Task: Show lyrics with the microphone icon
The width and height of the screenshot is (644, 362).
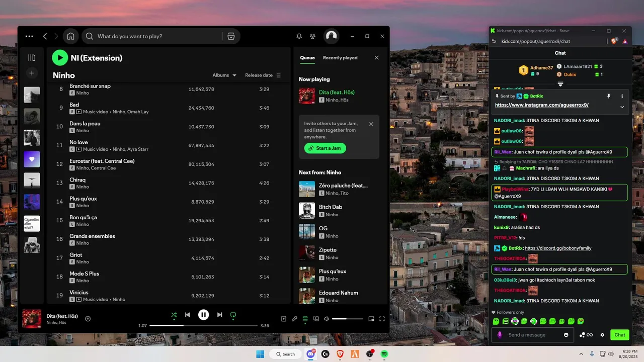Action: (x=294, y=319)
